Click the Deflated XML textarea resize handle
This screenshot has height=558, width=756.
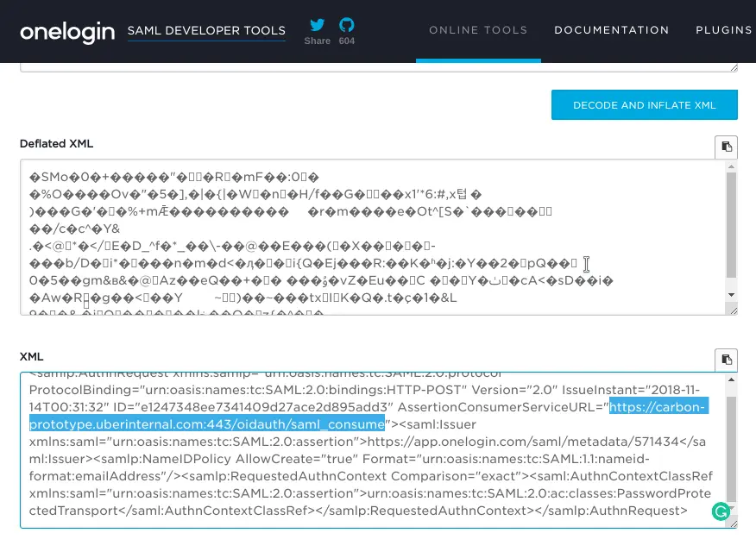click(733, 310)
